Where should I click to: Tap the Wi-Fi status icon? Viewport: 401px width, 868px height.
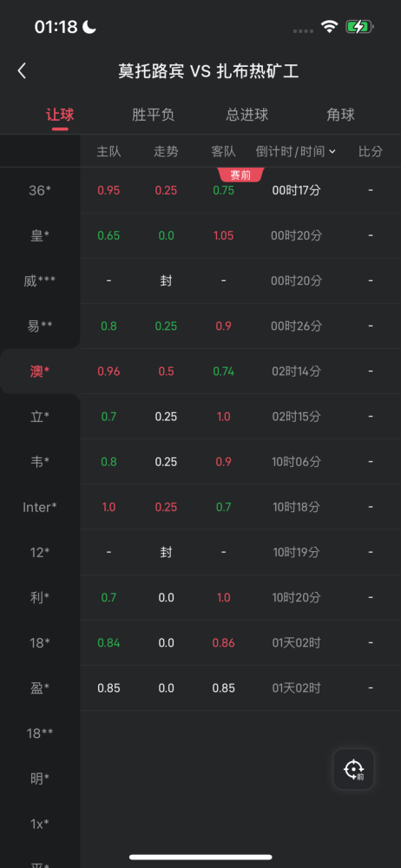330,27
